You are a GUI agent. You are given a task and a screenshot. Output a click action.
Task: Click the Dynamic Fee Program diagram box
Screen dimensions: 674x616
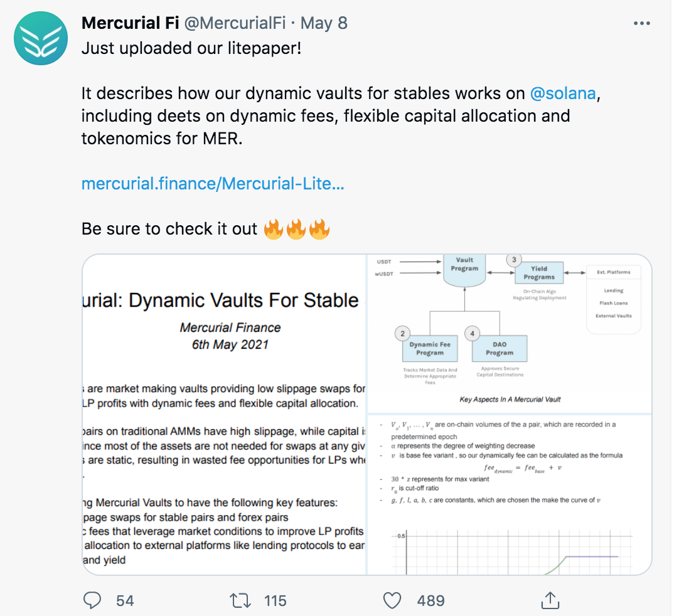click(430, 349)
